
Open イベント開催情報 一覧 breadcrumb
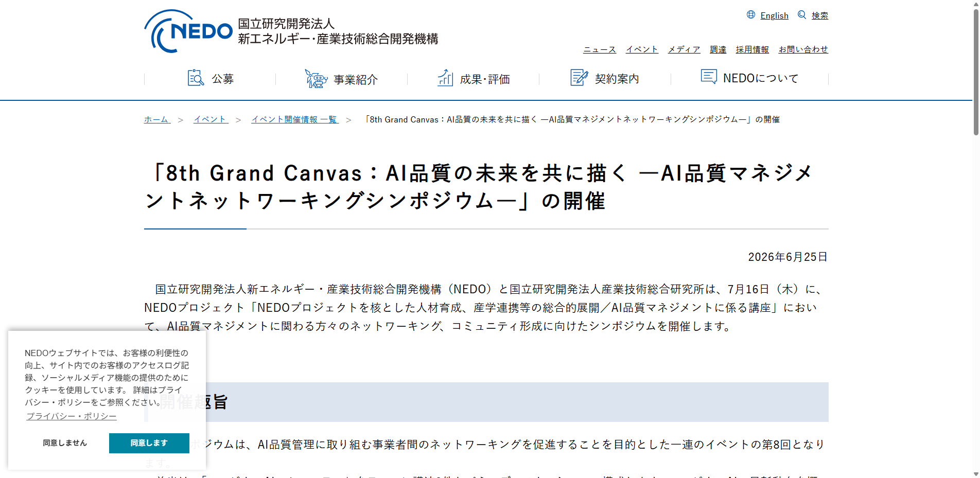click(294, 119)
